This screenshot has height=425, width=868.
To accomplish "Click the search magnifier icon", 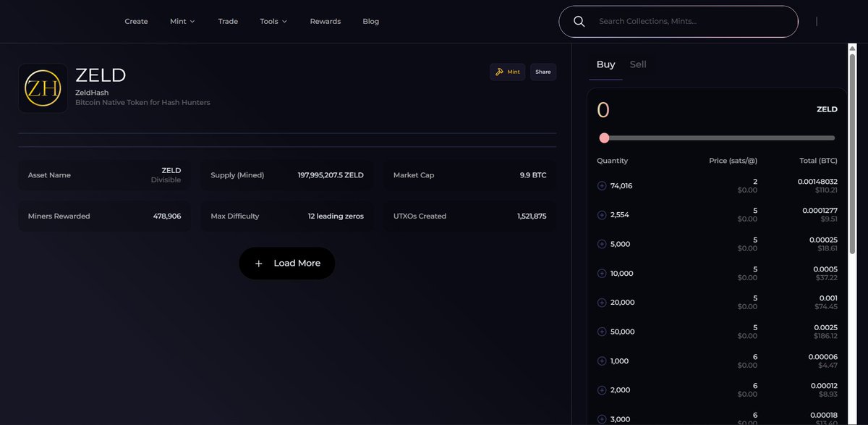I will click(579, 21).
